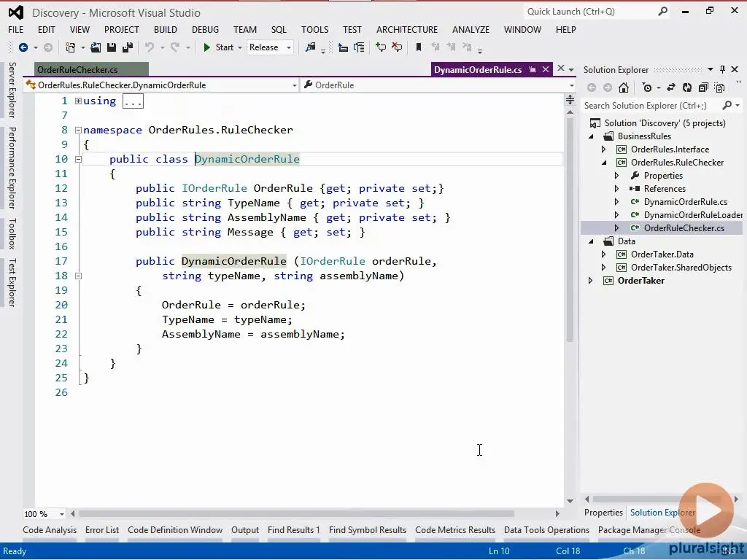Click the Undo icon in toolbar
The image size is (747, 560).
coord(150,47)
